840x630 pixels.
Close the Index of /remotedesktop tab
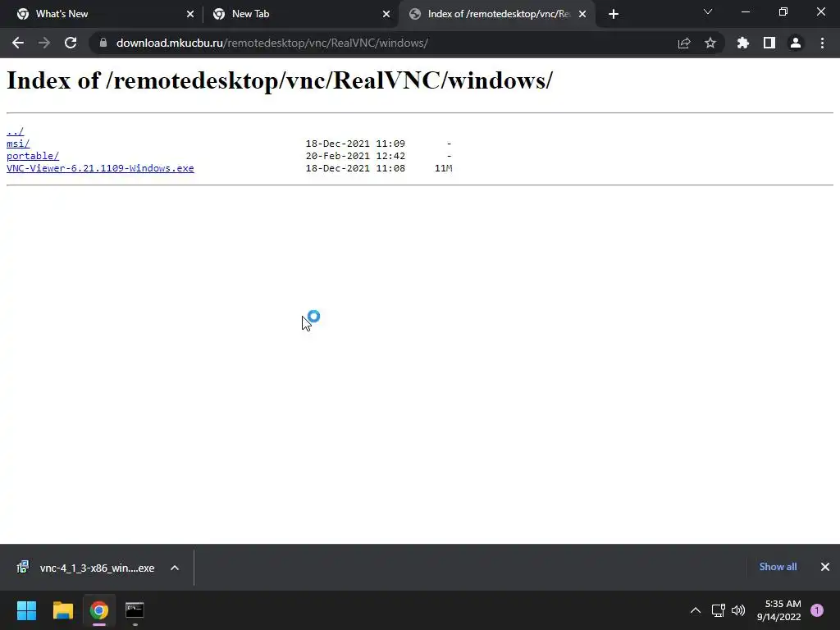click(582, 14)
